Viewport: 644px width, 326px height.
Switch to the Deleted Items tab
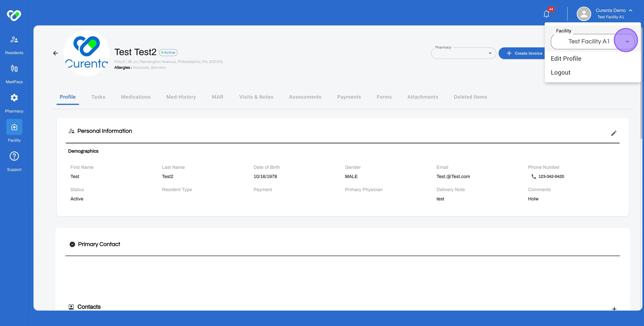[x=470, y=97]
